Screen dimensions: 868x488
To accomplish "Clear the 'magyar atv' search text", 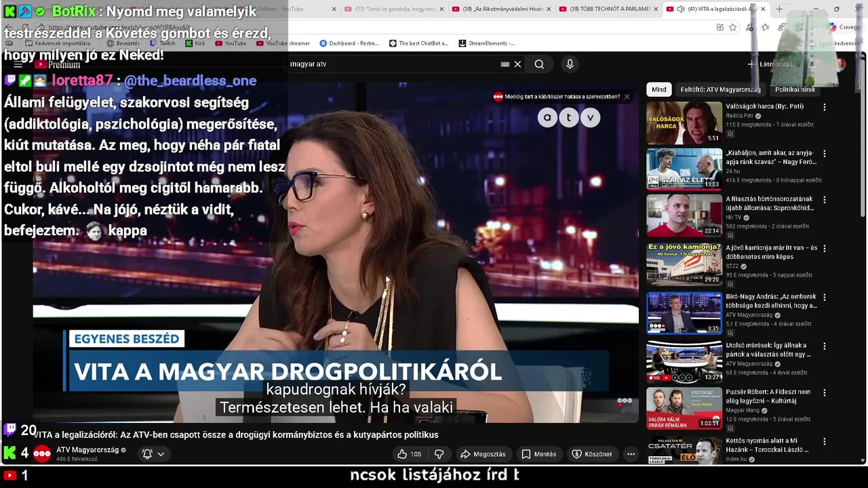I will point(517,64).
